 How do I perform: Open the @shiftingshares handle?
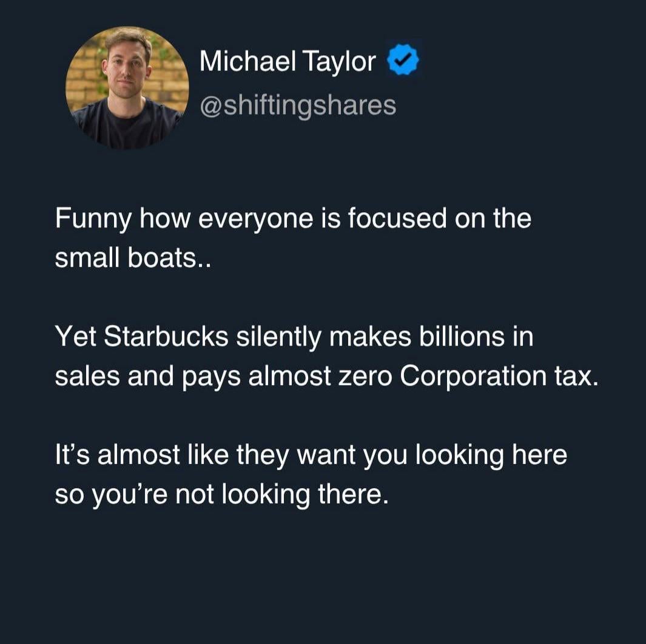pyautogui.click(x=298, y=105)
